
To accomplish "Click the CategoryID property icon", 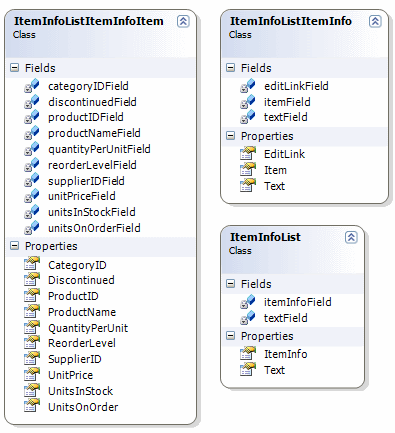I will (x=32, y=263).
